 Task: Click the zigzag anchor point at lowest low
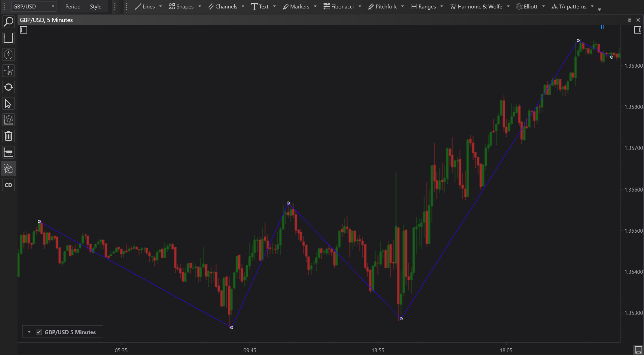coord(232,328)
